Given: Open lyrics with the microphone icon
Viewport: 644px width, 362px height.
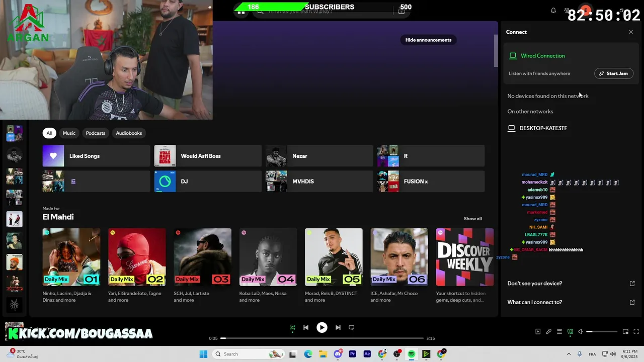Looking at the screenshot, I should tap(548, 332).
